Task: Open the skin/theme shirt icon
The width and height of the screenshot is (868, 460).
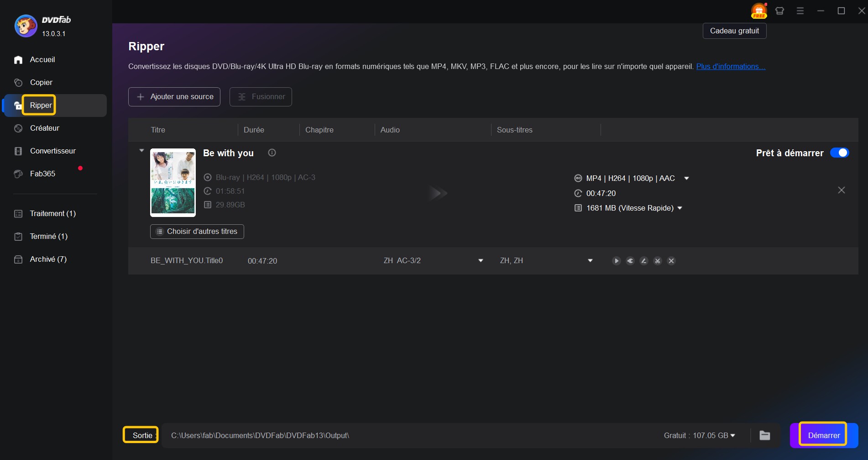Action: click(x=779, y=11)
